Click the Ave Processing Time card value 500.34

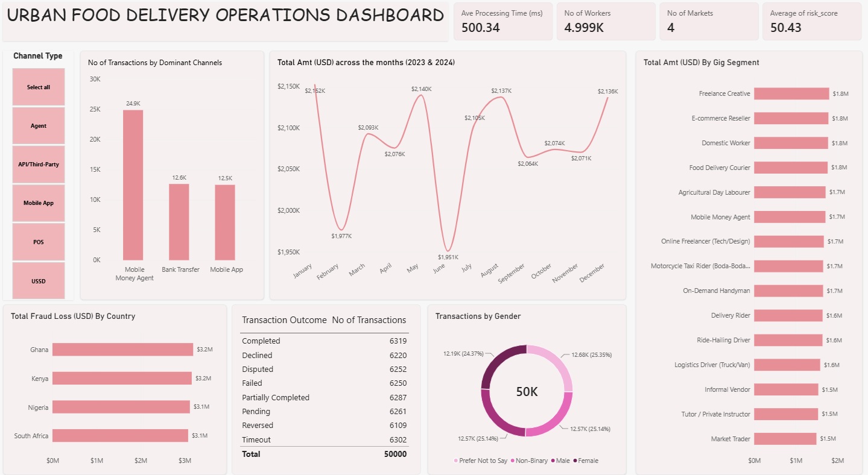tap(481, 27)
